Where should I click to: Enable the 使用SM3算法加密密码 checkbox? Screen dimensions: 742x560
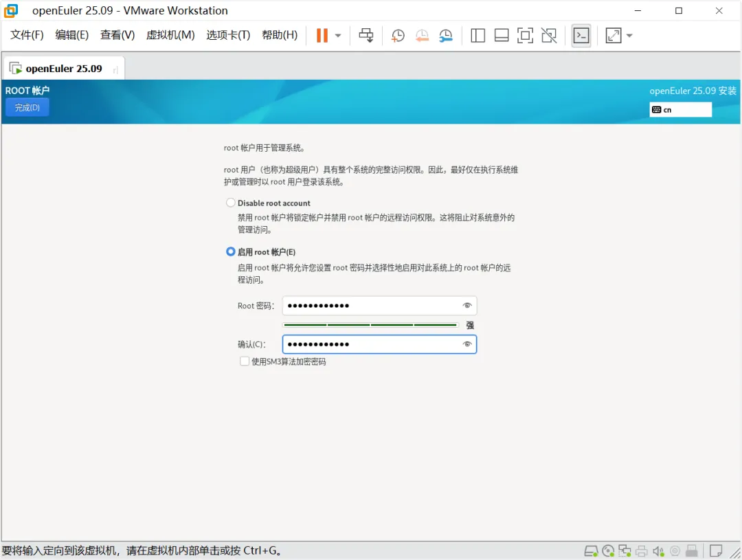(244, 361)
